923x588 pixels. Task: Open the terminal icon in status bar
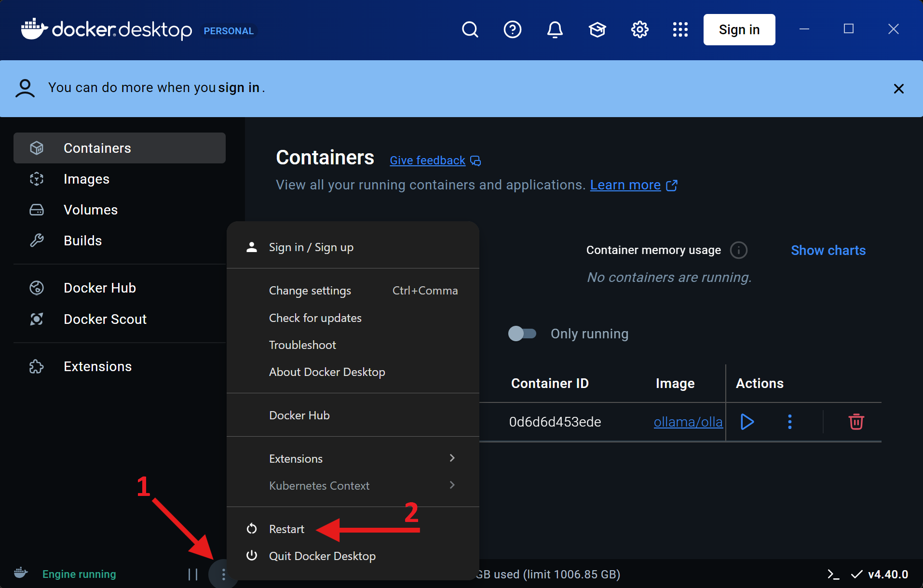(x=833, y=574)
